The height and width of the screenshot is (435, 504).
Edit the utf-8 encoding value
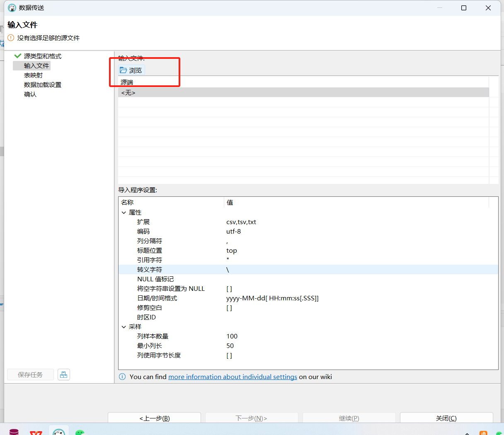click(x=233, y=232)
